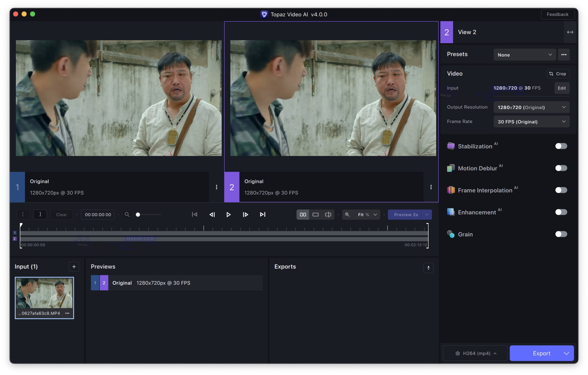Viewport: 588px width, 375px height.
Task: Expand the Frame Rate dropdown
Action: (x=531, y=121)
